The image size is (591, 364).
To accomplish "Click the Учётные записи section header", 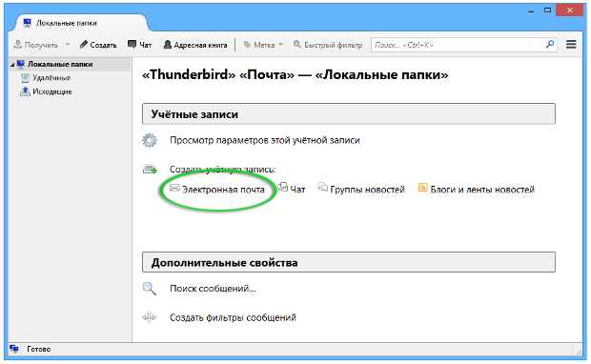I will (x=349, y=114).
